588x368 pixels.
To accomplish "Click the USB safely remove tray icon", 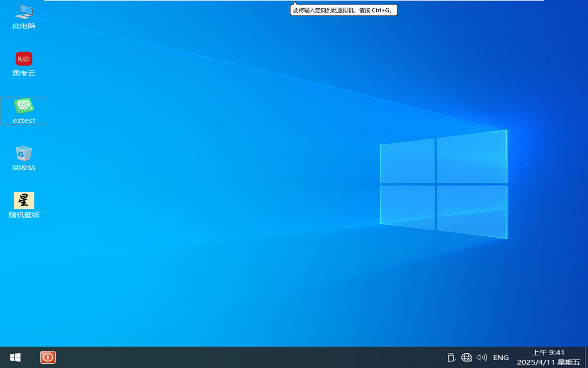I will 451,357.
